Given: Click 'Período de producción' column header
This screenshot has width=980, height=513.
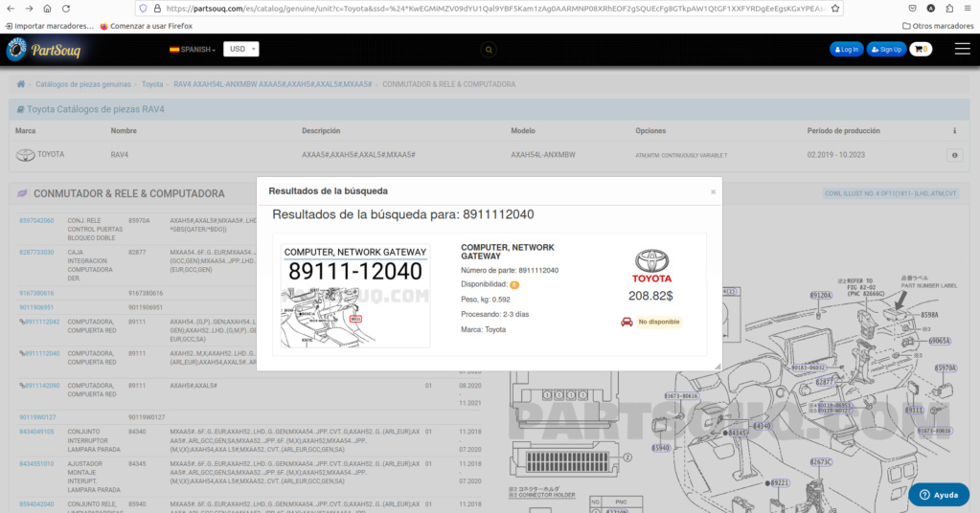Looking at the screenshot, I should (843, 131).
